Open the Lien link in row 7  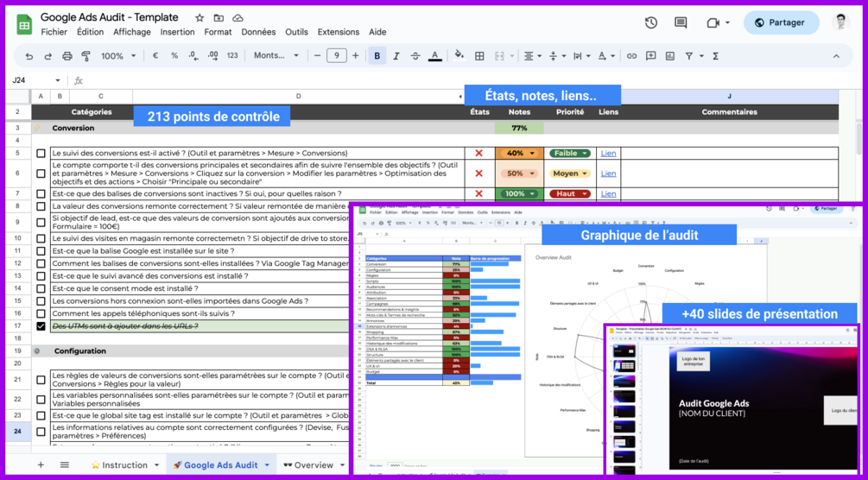pyautogui.click(x=608, y=193)
